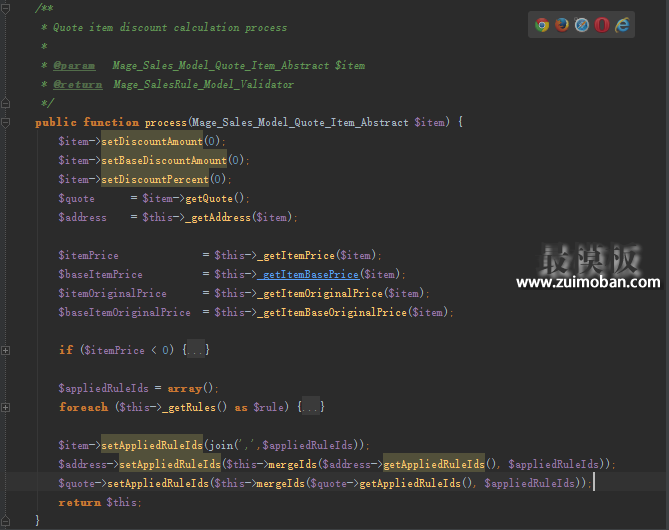The width and height of the screenshot is (669, 530).
Task: Click the setDiscountAmount method call
Action: (x=152, y=141)
